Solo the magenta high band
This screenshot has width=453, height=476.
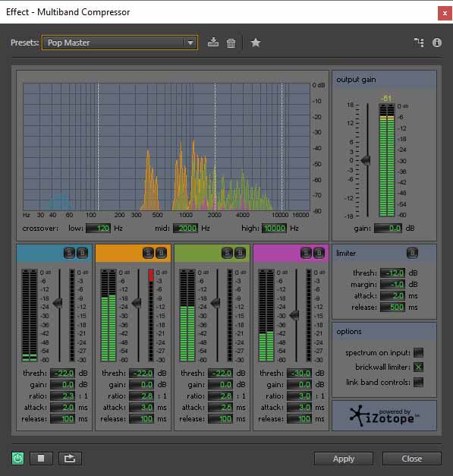pyautogui.click(x=306, y=253)
